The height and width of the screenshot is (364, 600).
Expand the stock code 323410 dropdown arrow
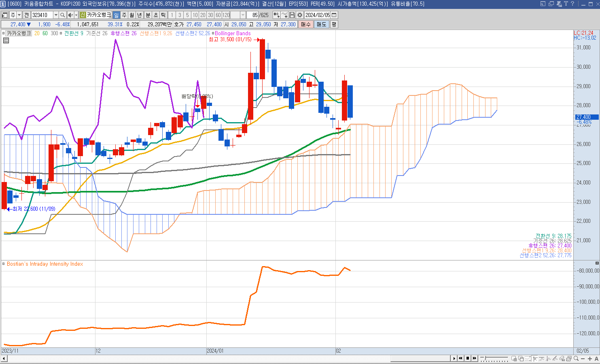tap(56, 15)
